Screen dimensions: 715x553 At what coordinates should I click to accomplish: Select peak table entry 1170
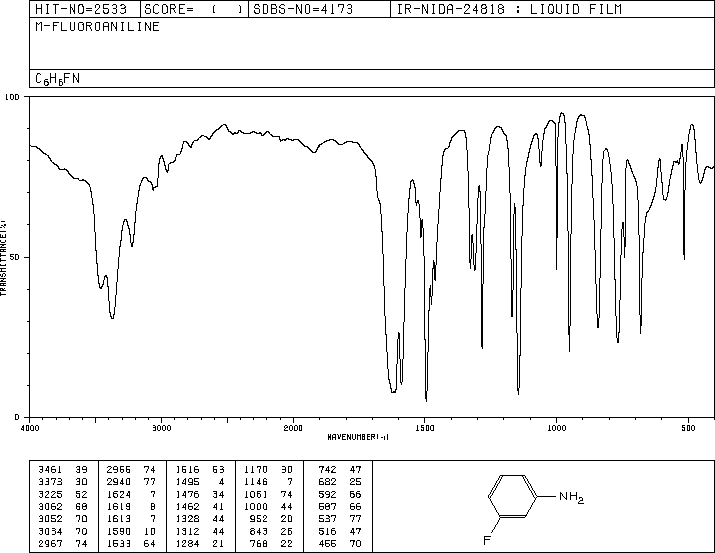tap(269, 470)
